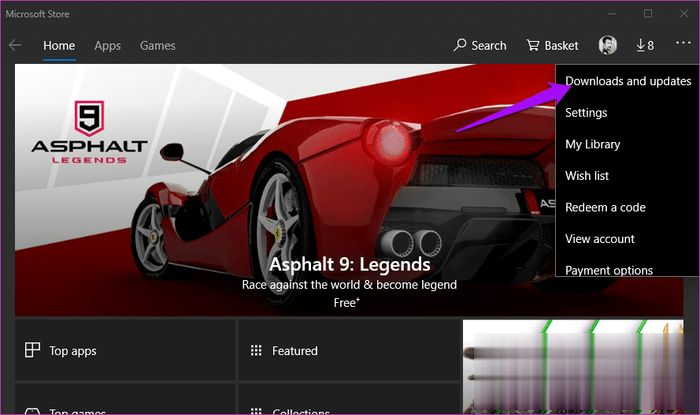Open the Top apps tile
Image resolution: width=700 pixels, height=415 pixels.
[x=125, y=350]
